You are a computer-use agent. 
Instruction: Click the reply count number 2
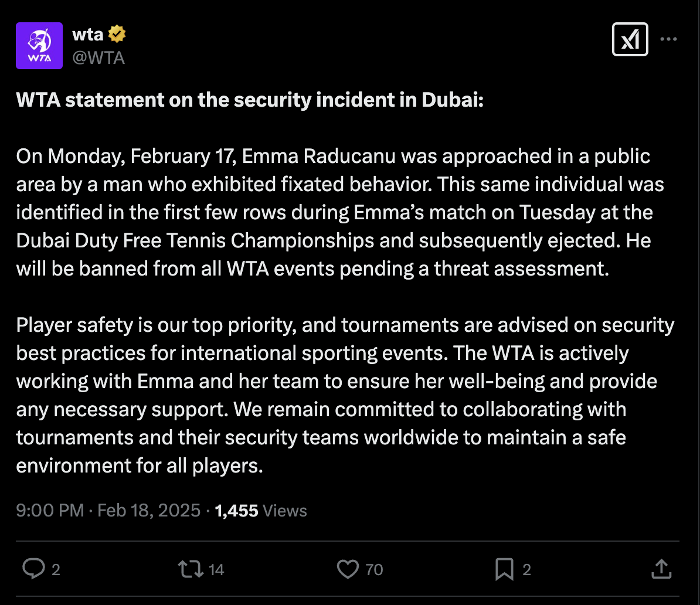click(56, 569)
